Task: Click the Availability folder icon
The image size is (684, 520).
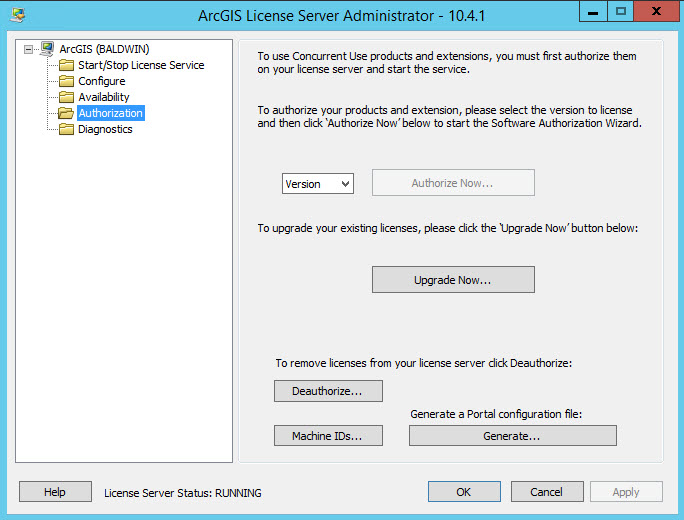Action: (67, 97)
